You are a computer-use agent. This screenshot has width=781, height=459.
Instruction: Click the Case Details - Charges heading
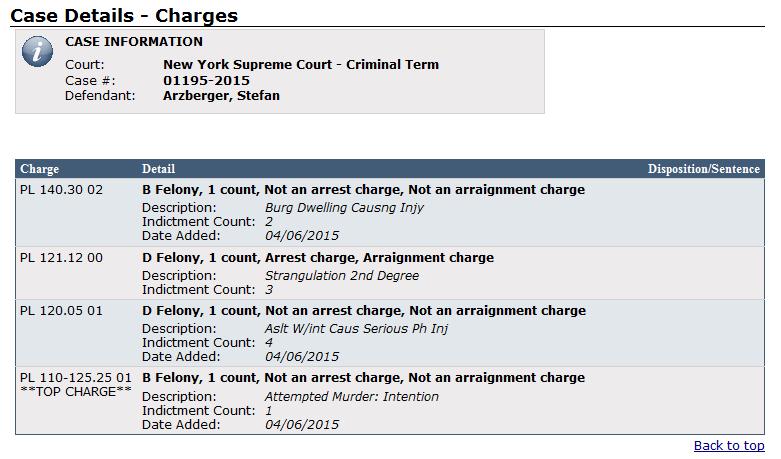[124, 15]
